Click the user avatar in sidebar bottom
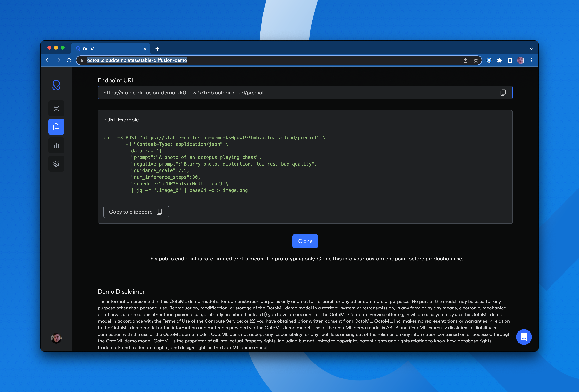Viewport: 579px width, 392px height. (56, 338)
